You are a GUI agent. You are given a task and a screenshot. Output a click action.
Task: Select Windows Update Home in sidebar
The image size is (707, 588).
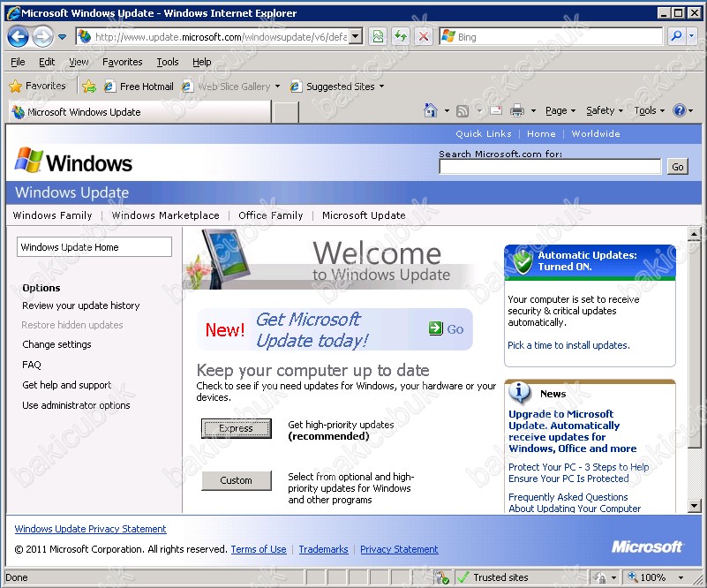(x=94, y=247)
